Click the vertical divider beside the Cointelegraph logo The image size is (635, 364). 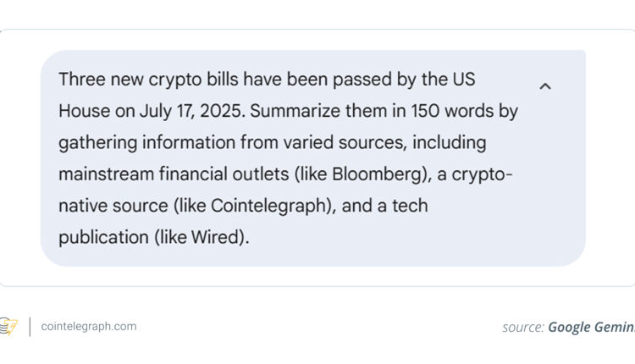pos(30,327)
